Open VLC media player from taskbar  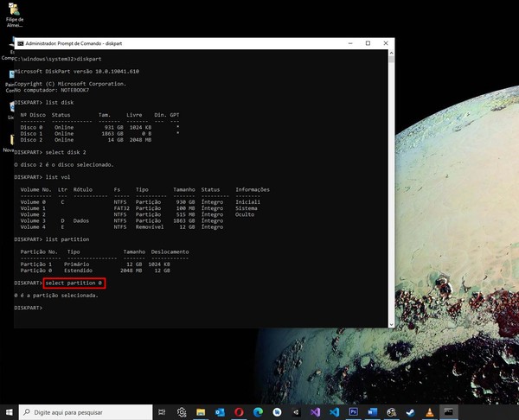428,412
